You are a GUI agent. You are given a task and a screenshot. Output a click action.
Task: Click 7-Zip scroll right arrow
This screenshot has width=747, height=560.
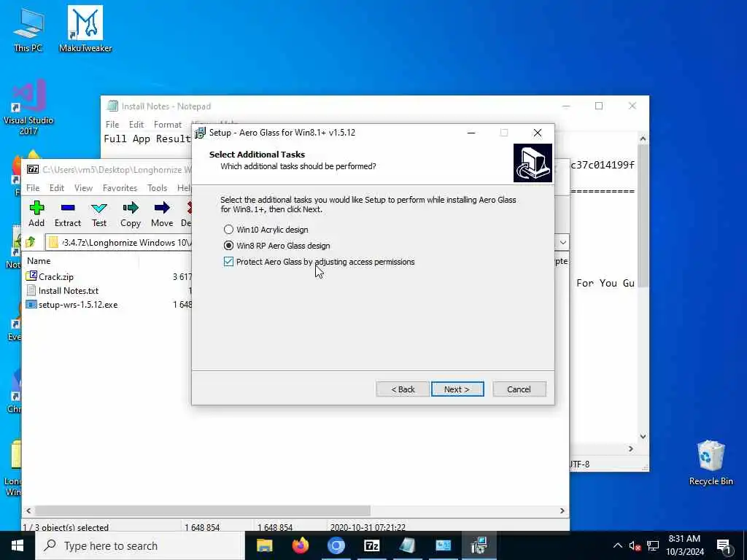point(562,510)
